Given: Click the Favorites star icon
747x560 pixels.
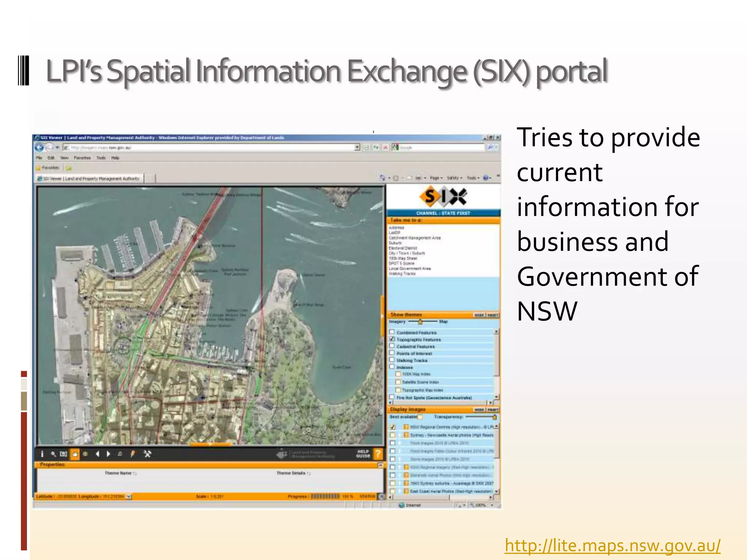Looking at the screenshot, I should pos(38,168).
